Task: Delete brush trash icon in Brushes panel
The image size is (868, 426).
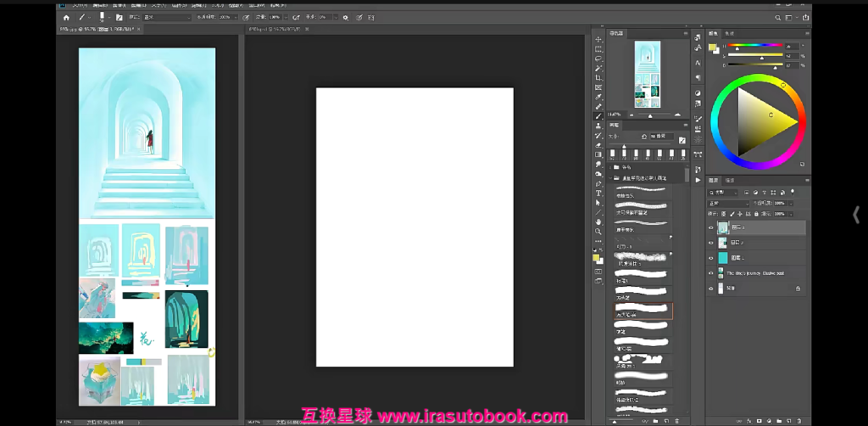Action: 676,421
